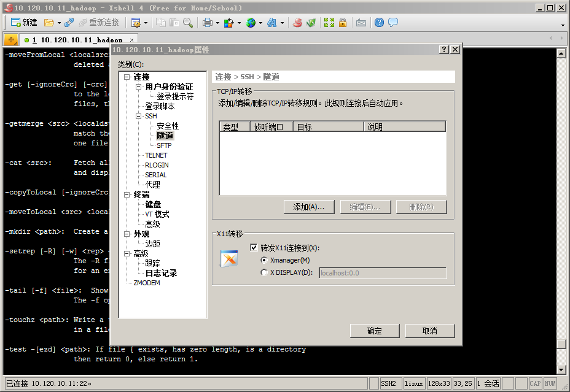Close the 10.120.10.11_hadoop tab
570x392 pixels.
(x=131, y=40)
